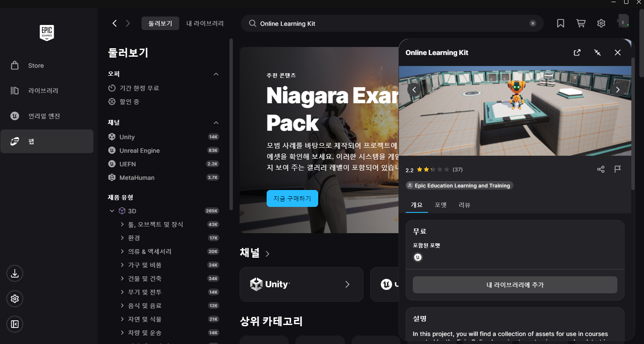Image resolution: width=644 pixels, height=344 pixels.
Task: Expand the 환경 category
Action: pos(122,238)
